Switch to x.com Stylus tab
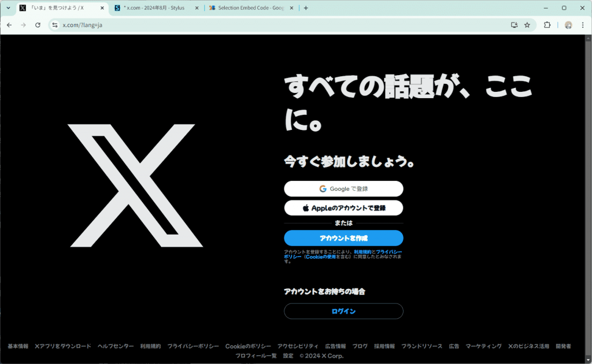592x364 pixels. (x=157, y=8)
